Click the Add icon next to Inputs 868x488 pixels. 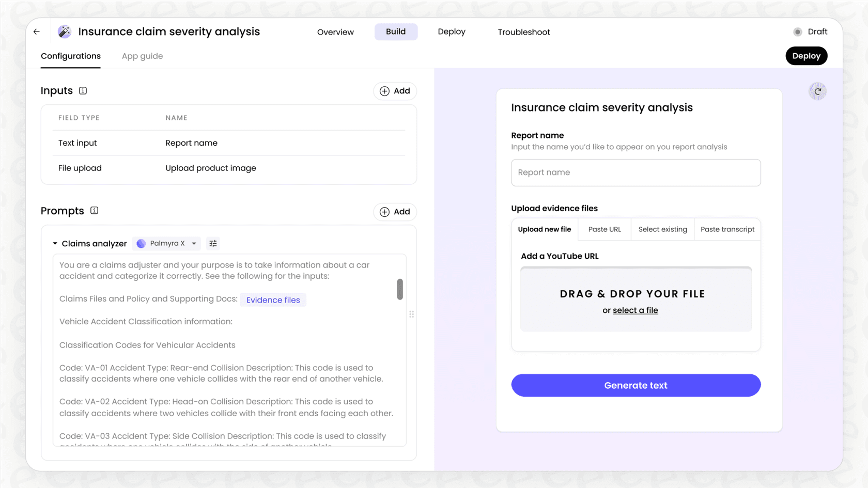tap(384, 91)
